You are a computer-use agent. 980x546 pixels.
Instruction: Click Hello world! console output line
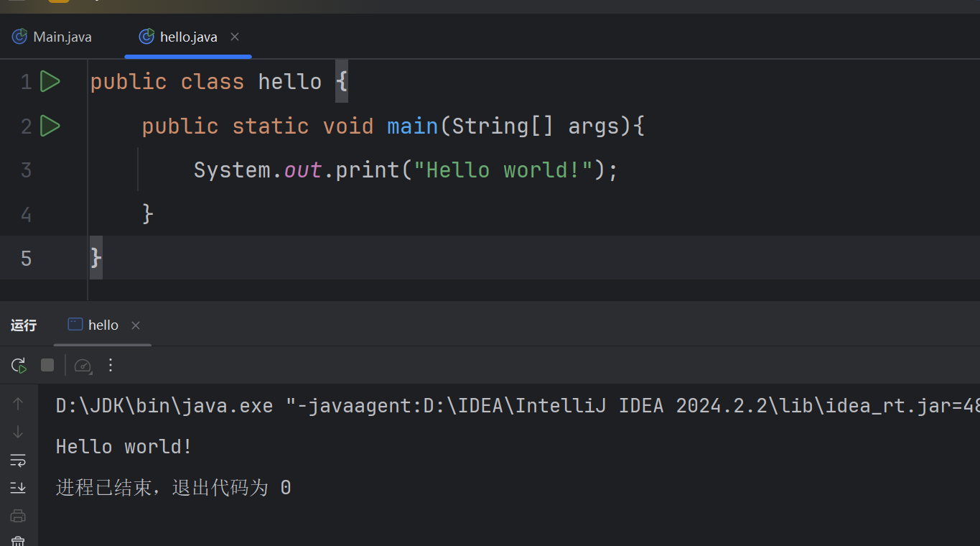pos(124,447)
